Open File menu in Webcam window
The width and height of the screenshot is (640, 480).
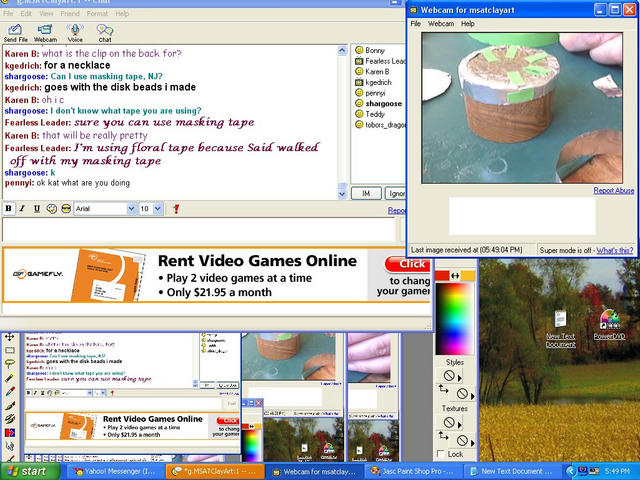coord(416,24)
